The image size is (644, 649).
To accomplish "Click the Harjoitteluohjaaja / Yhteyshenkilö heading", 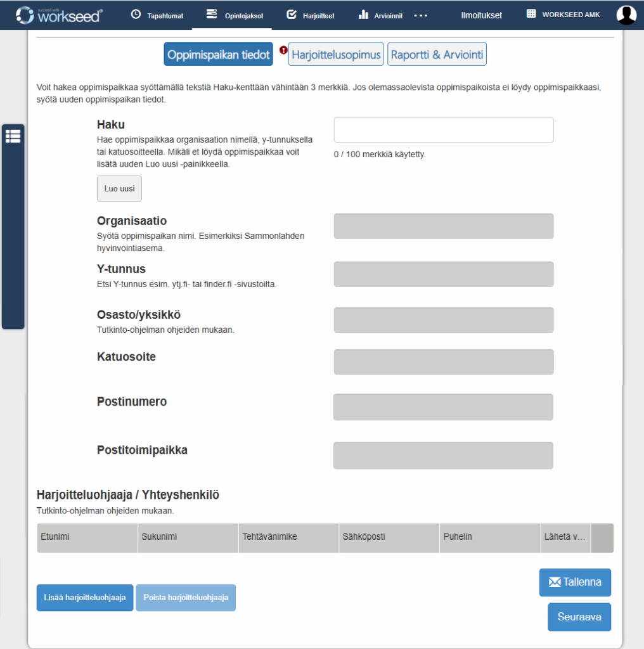I will tap(128, 495).
